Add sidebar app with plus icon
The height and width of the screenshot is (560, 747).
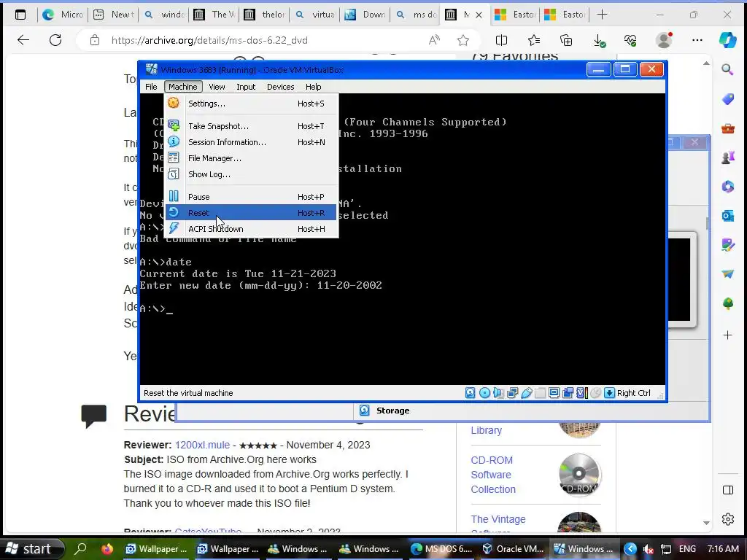point(727,335)
